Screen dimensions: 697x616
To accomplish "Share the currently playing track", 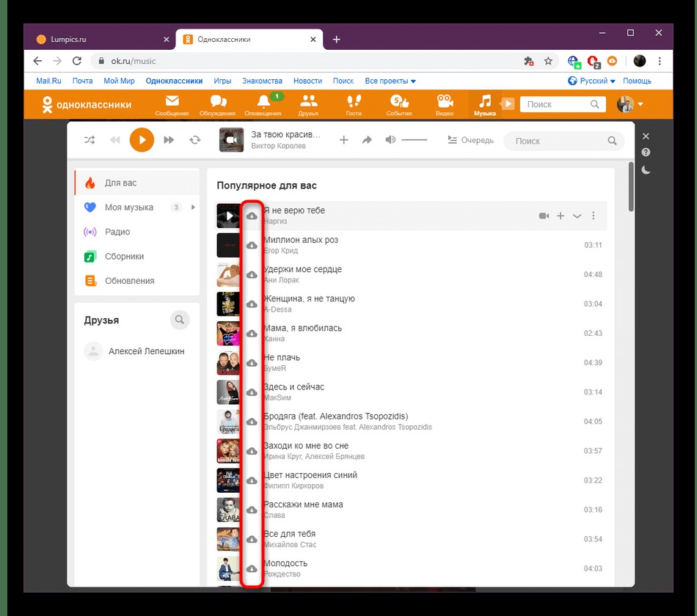I will [x=367, y=140].
